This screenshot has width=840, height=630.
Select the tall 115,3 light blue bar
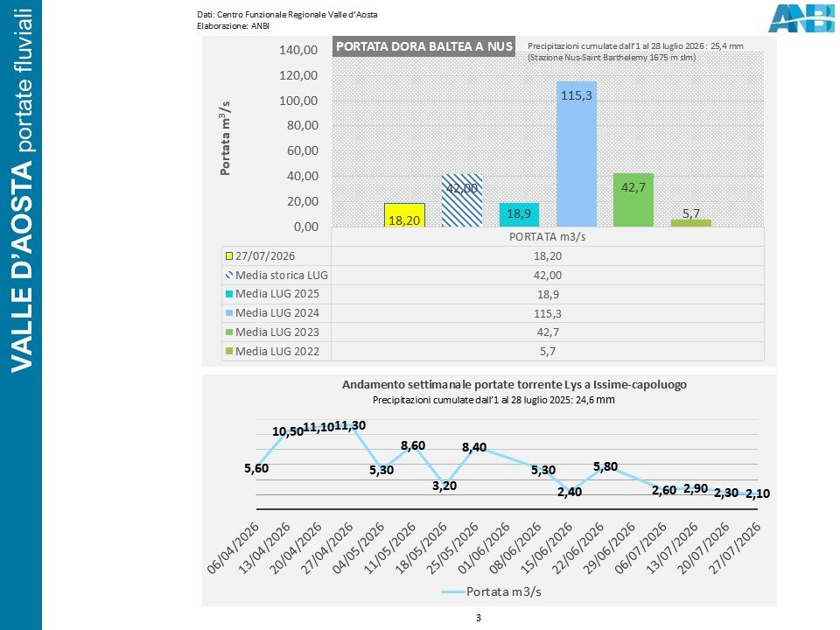[577, 154]
